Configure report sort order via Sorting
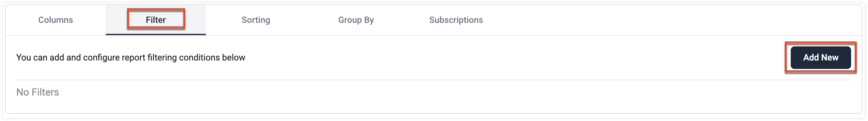Viewport: 868px width, 121px height. [x=256, y=20]
